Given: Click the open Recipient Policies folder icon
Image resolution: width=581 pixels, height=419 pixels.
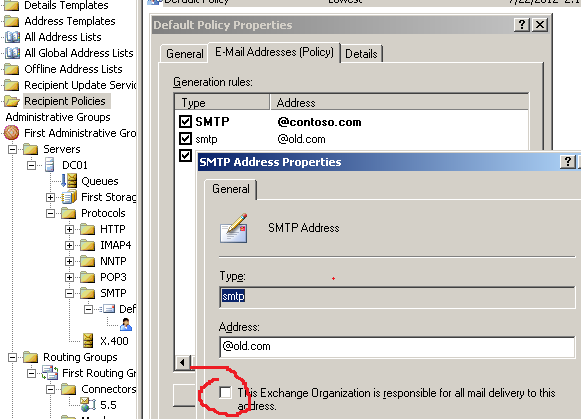Looking at the screenshot, I should pyautogui.click(x=11, y=101).
